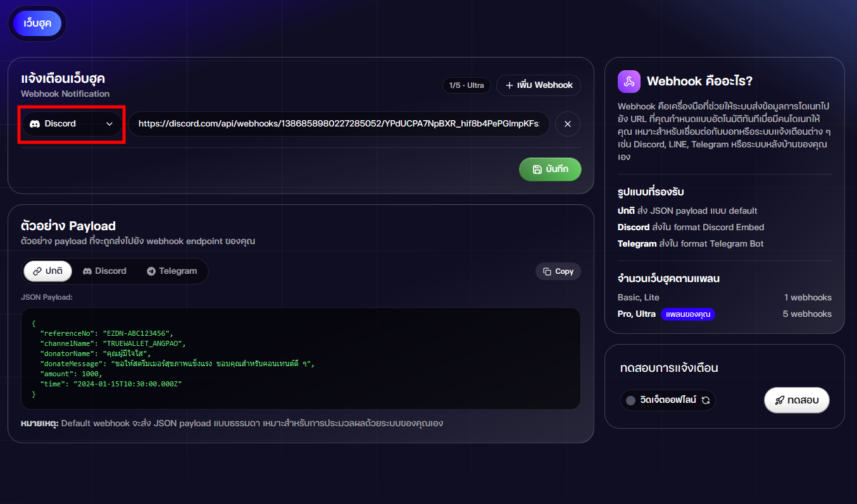This screenshot has width=857, height=504.
Task: Click the Basic, Lite plan row
Action: (725, 297)
